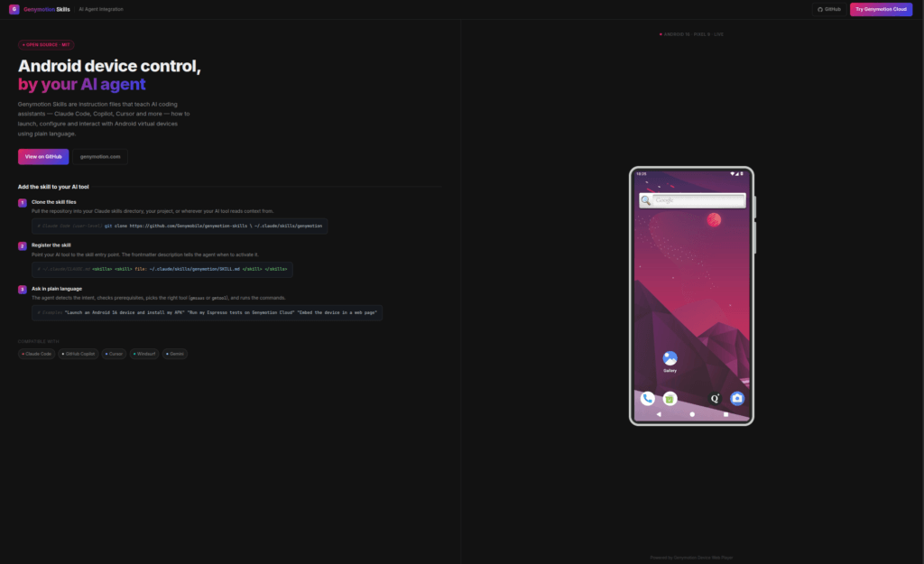Select the Claude Code compatibility chip
The image size is (924, 564).
(x=37, y=354)
